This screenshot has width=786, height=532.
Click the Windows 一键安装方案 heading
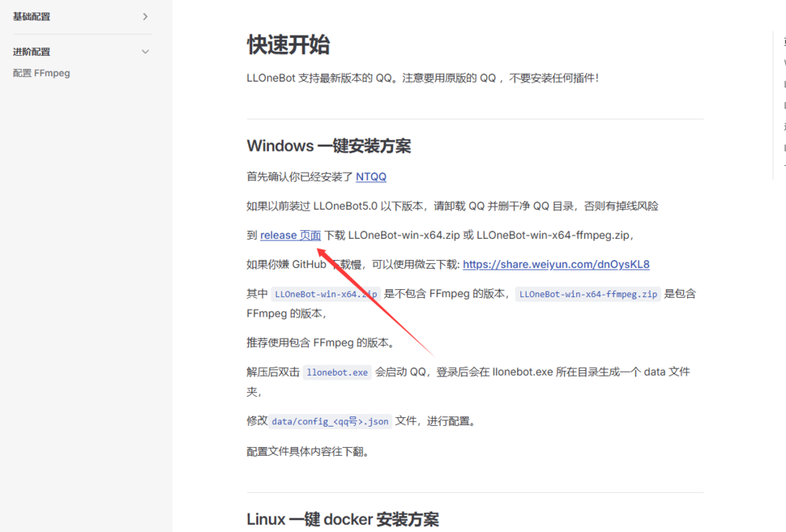point(329,146)
